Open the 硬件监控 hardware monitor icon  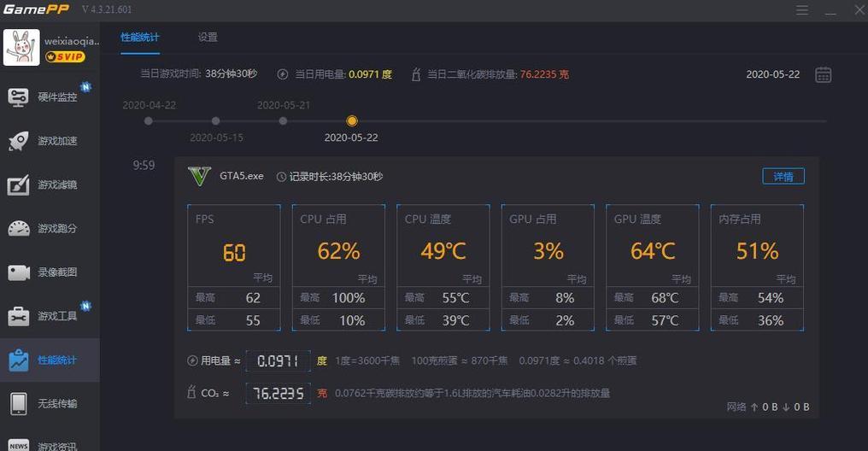18,97
